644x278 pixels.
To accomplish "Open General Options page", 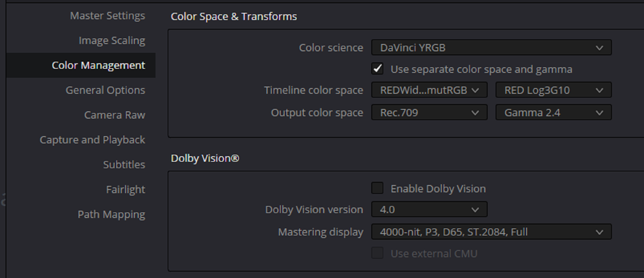I will pos(105,90).
